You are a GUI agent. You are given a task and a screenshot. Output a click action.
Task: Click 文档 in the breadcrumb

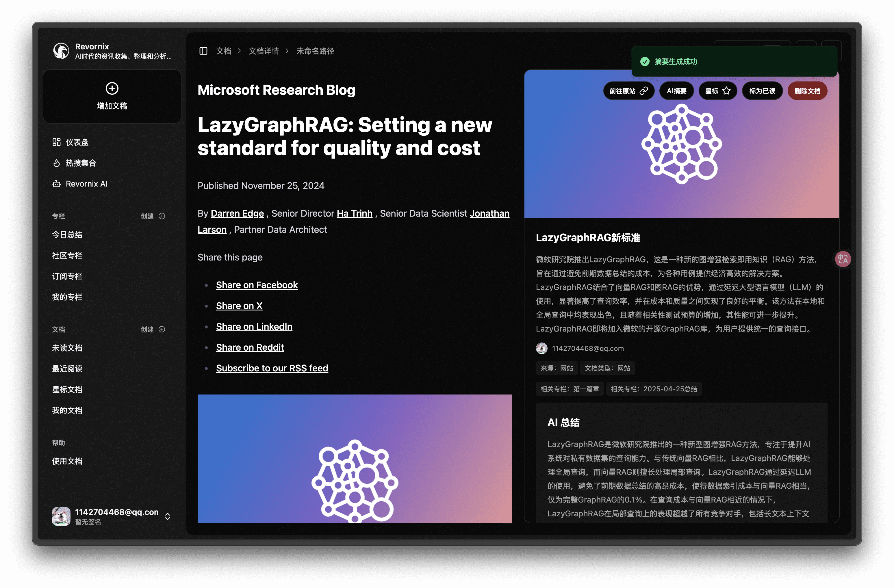(224, 51)
